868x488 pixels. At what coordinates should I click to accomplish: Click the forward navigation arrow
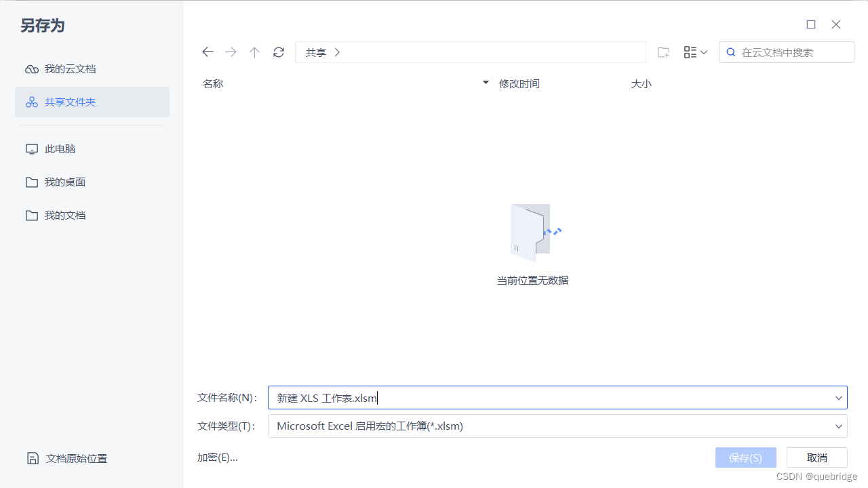coord(231,52)
